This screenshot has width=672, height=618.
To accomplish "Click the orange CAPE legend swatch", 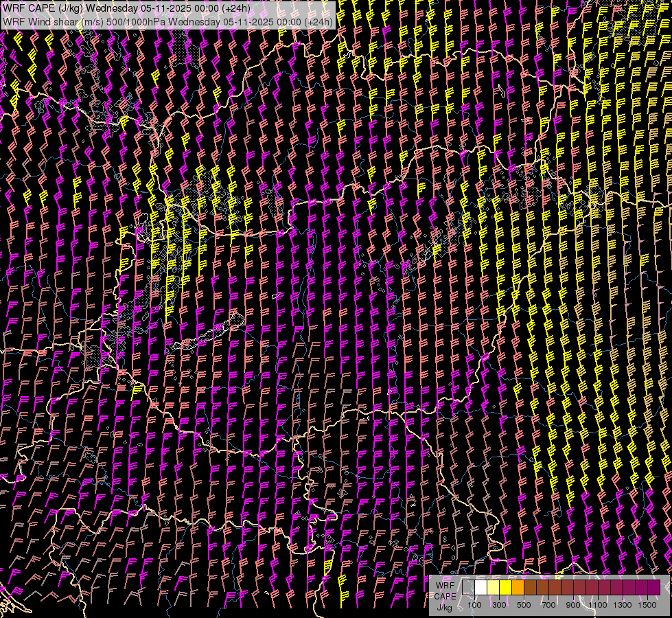I will point(518,588).
